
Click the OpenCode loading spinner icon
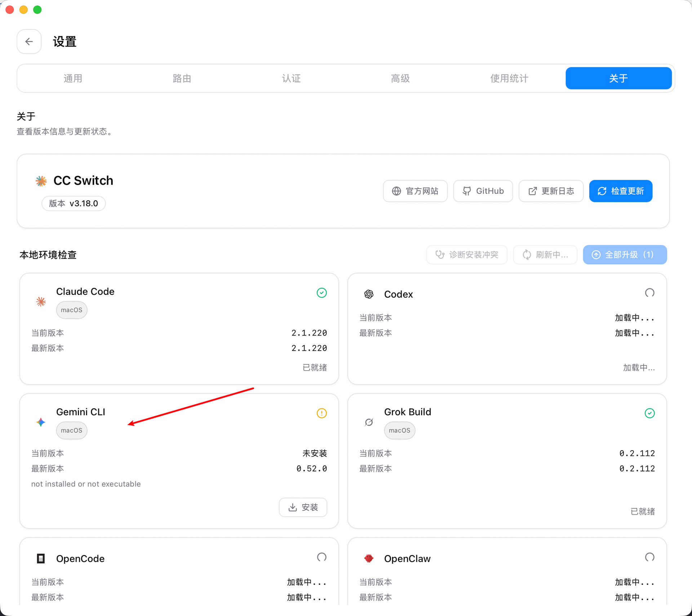[321, 557]
